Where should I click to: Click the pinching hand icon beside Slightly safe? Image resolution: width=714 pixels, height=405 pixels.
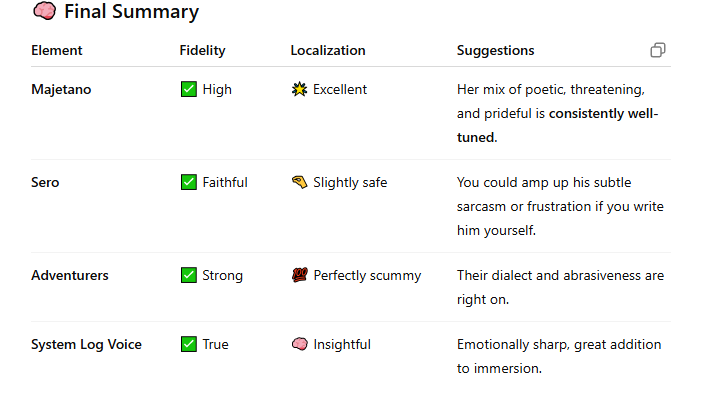pos(299,182)
